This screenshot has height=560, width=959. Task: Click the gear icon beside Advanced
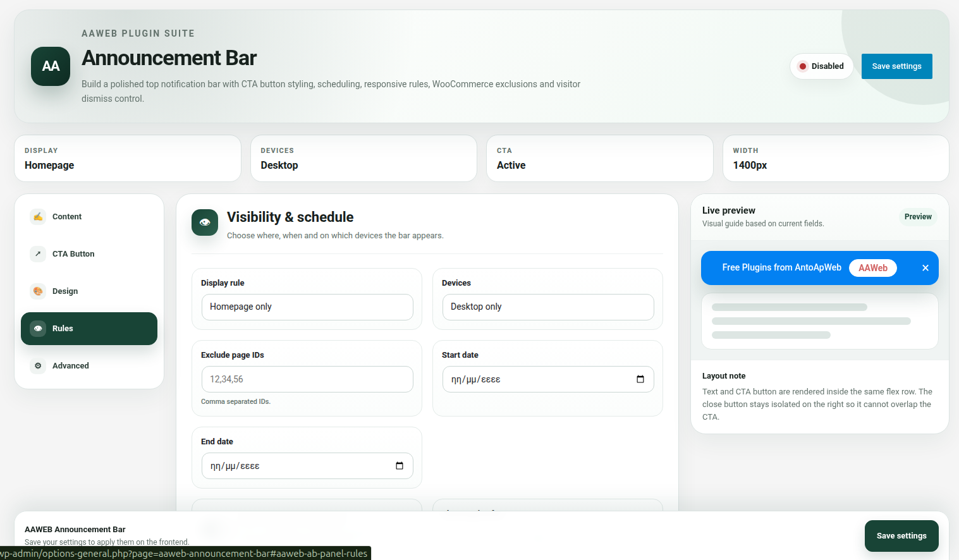coord(38,366)
